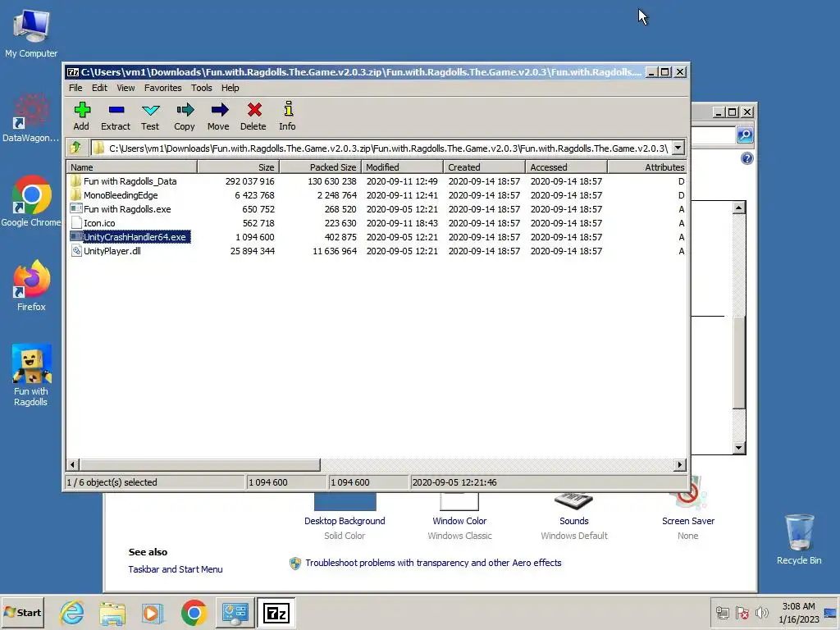Switch to Control Panel taskbar button
Viewport: 840px width, 630px height.
click(x=235, y=613)
